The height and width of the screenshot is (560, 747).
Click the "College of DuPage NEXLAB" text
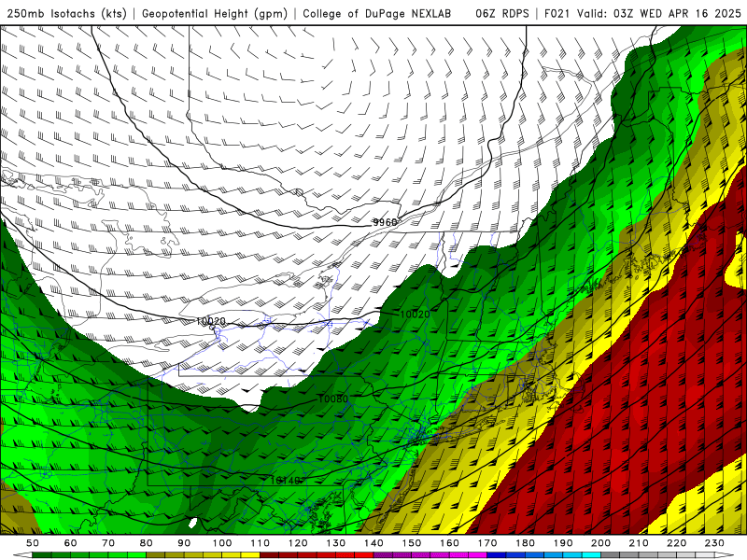coord(377,13)
